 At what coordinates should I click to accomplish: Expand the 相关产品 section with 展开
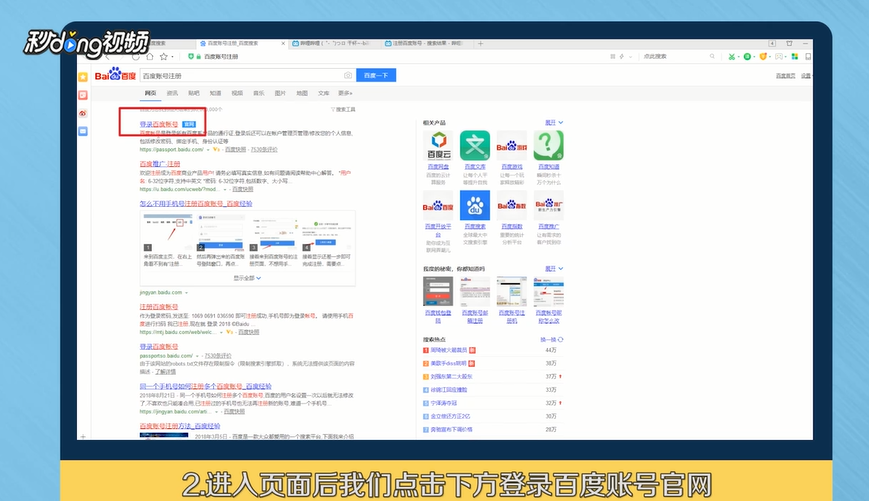(554, 122)
